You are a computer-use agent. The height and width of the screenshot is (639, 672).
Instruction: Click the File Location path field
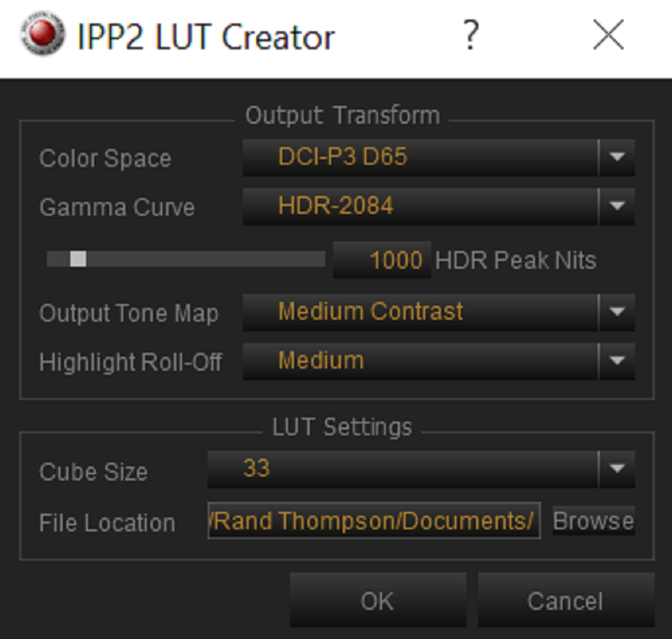tap(374, 521)
